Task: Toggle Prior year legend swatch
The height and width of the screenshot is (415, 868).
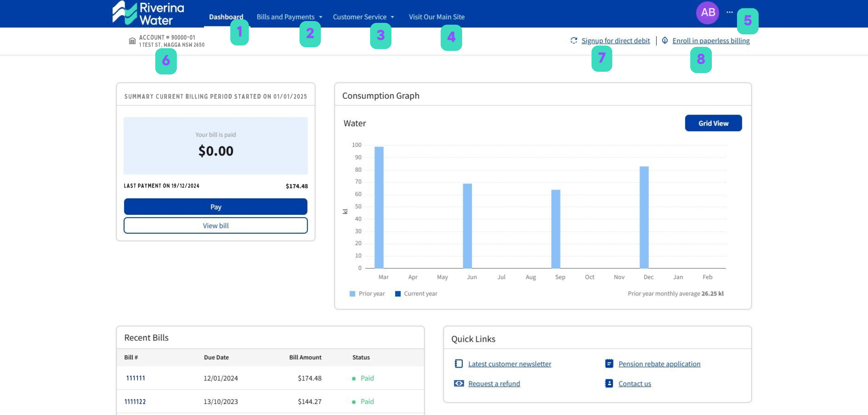Action: [x=352, y=294]
